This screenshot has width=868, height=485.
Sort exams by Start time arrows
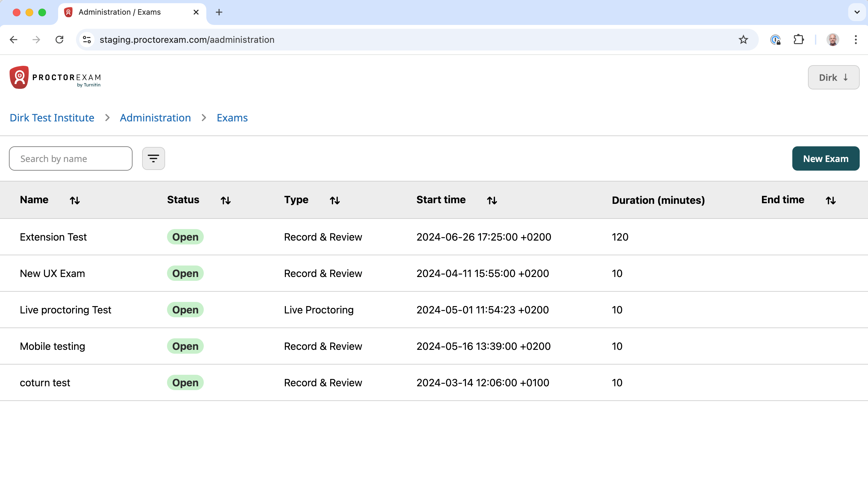(x=492, y=201)
